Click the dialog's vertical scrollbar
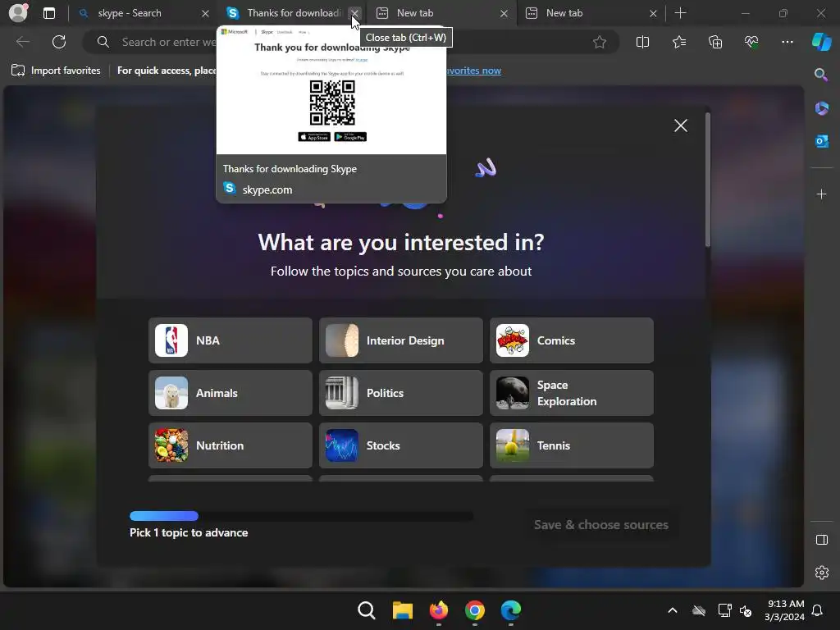840x630 pixels. (708, 180)
